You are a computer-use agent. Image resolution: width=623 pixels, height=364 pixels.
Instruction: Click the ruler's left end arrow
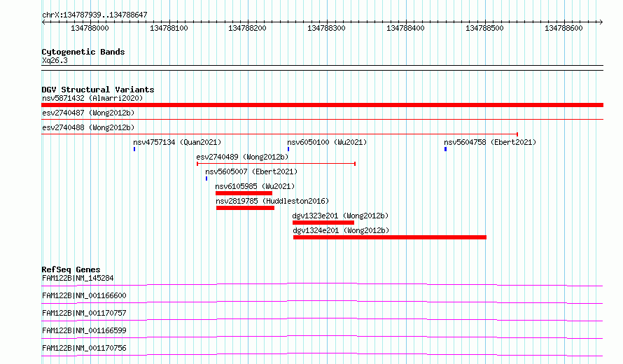pyautogui.click(x=43, y=22)
